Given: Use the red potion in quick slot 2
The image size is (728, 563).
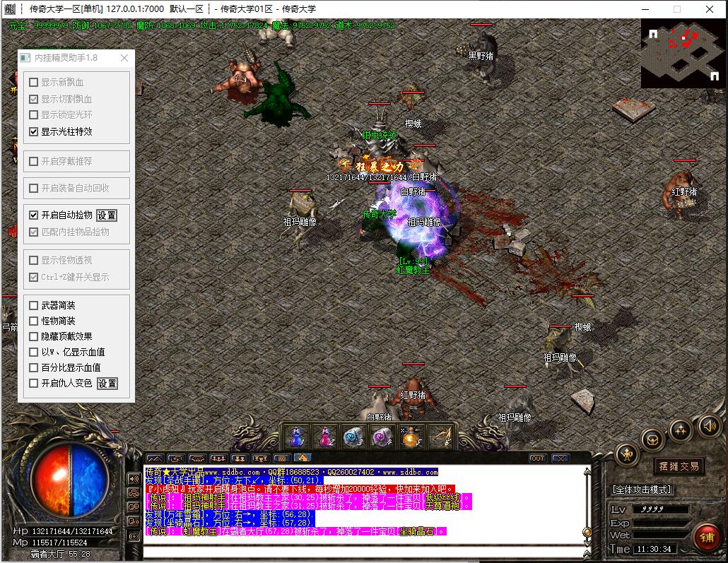Looking at the screenshot, I should (325, 437).
